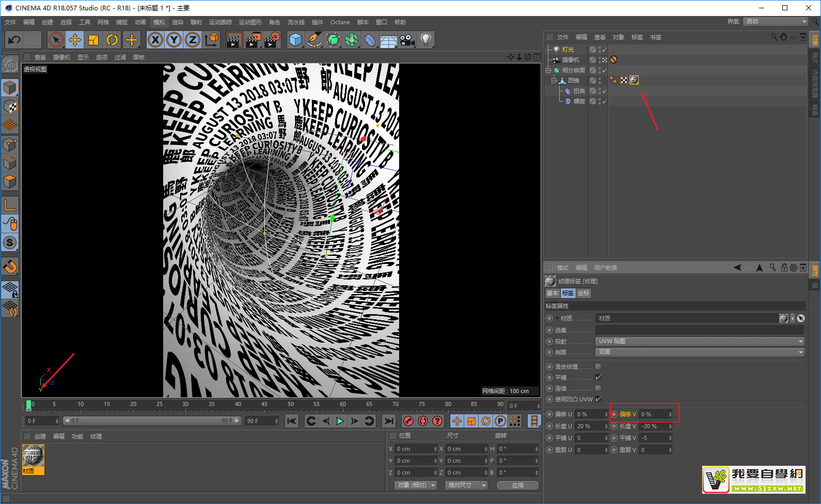Screen dimensions: 821x504
Task: Toggle the X-axis lock icon
Action: point(155,40)
